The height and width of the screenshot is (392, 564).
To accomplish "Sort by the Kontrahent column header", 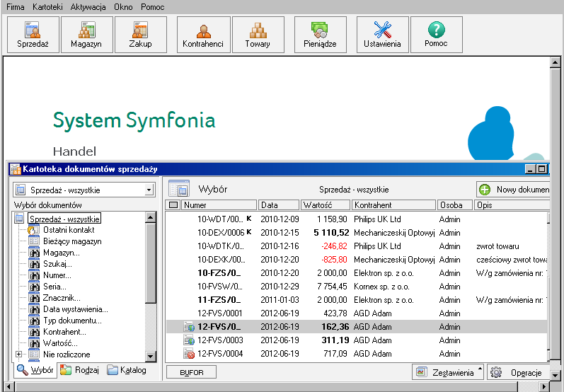I will point(394,205).
